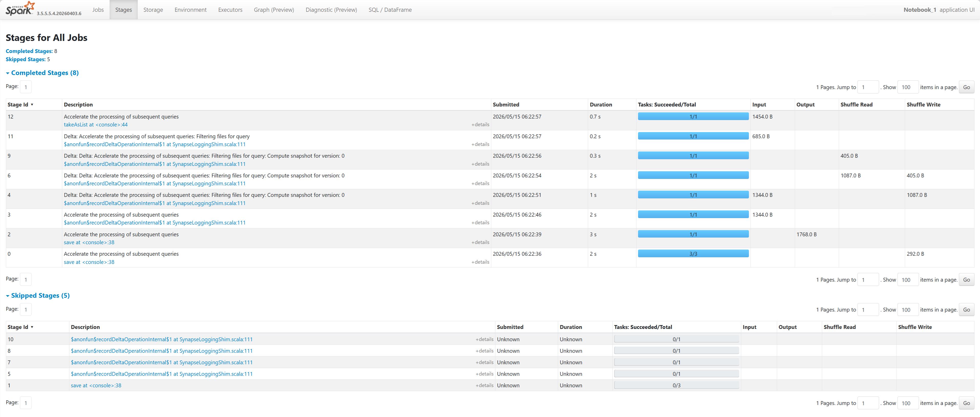Screen dimensions: 980x417
Task: Expand +details for stage 0
Action: [x=480, y=262]
